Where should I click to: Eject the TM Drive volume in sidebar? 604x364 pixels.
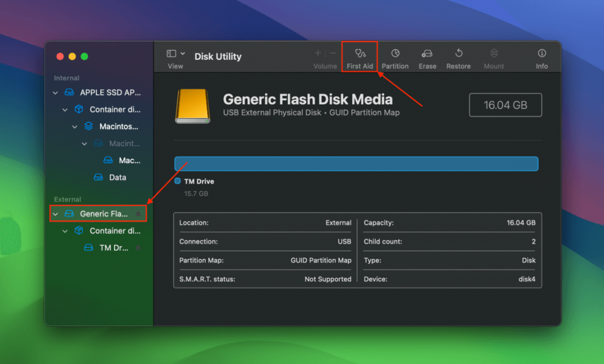pyautogui.click(x=139, y=248)
